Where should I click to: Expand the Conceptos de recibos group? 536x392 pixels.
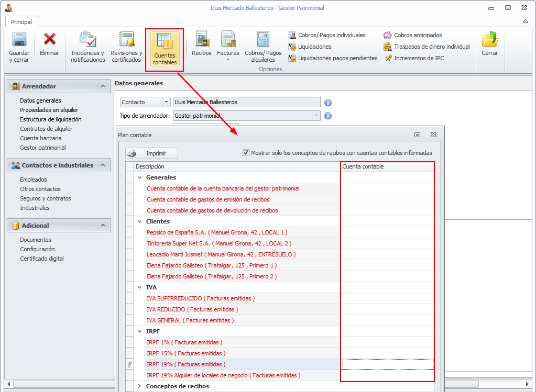(x=139, y=386)
